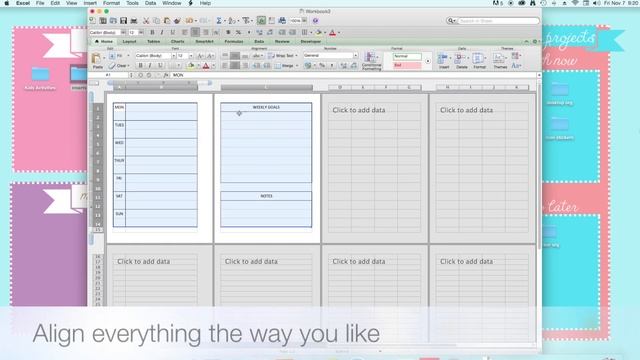The width and height of the screenshot is (640, 360).
Task: Switch to the Charts ribbon tab
Action: tap(178, 42)
